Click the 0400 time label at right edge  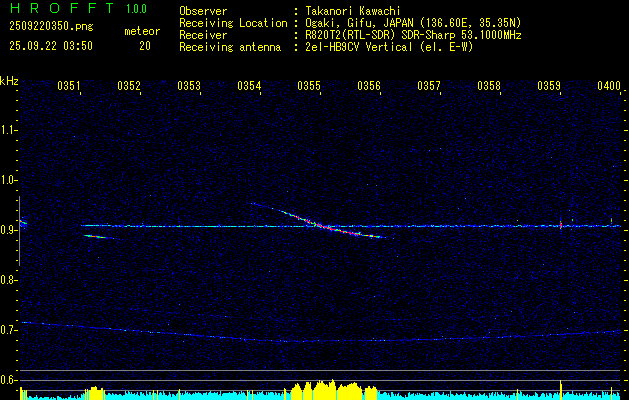609,87
